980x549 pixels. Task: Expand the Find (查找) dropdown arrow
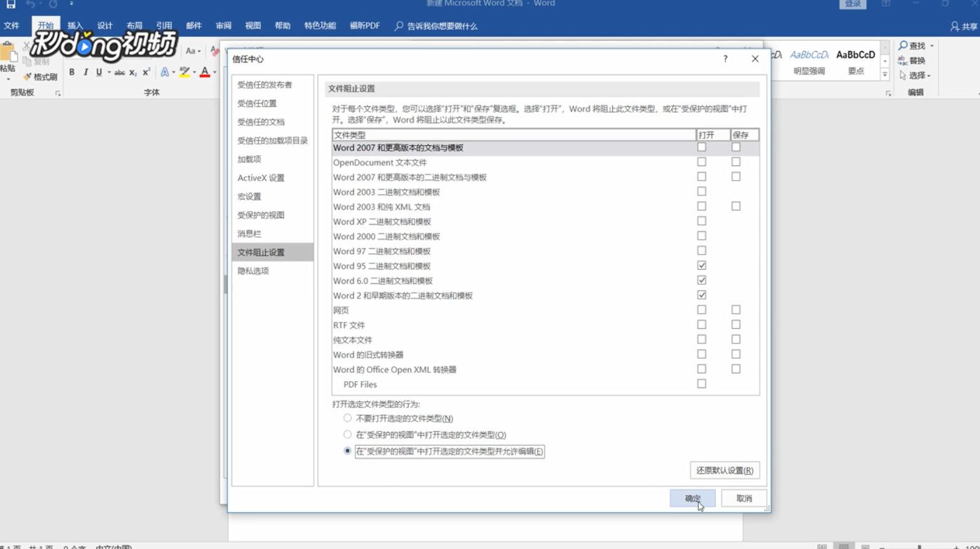(932, 46)
